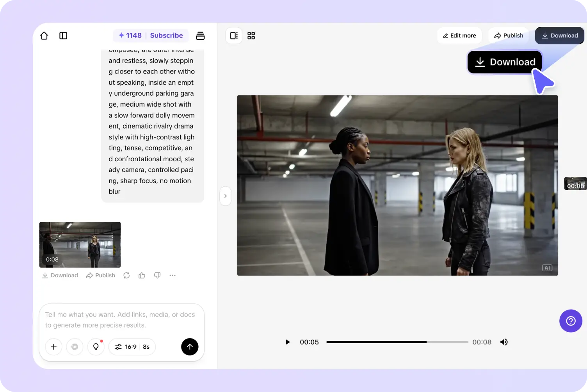Open the sidebar panel toggle icon

[63, 36]
